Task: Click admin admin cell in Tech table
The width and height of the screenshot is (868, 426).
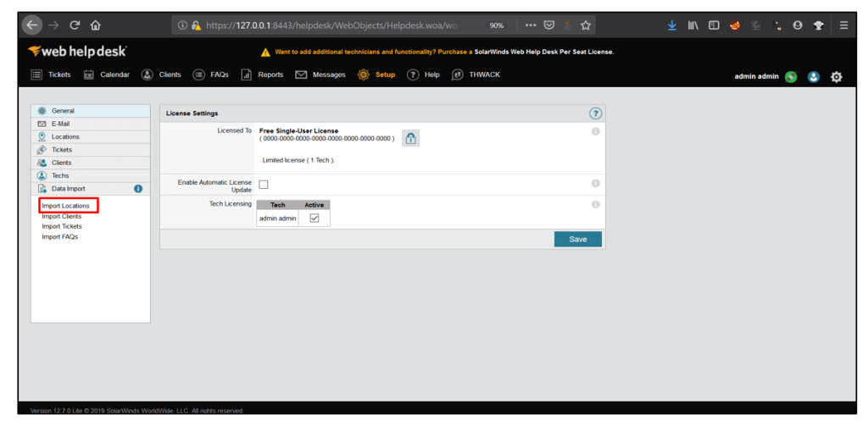Action: 278,219
